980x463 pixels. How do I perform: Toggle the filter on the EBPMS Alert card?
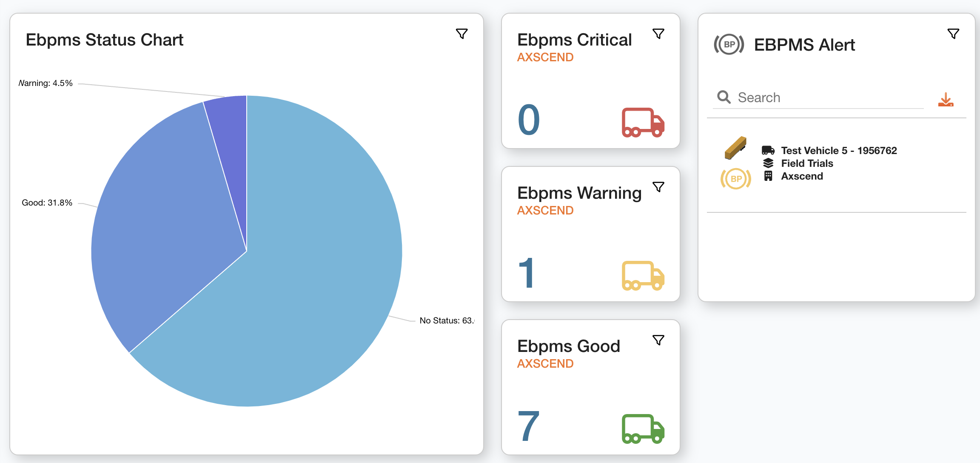tap(953, 33)
